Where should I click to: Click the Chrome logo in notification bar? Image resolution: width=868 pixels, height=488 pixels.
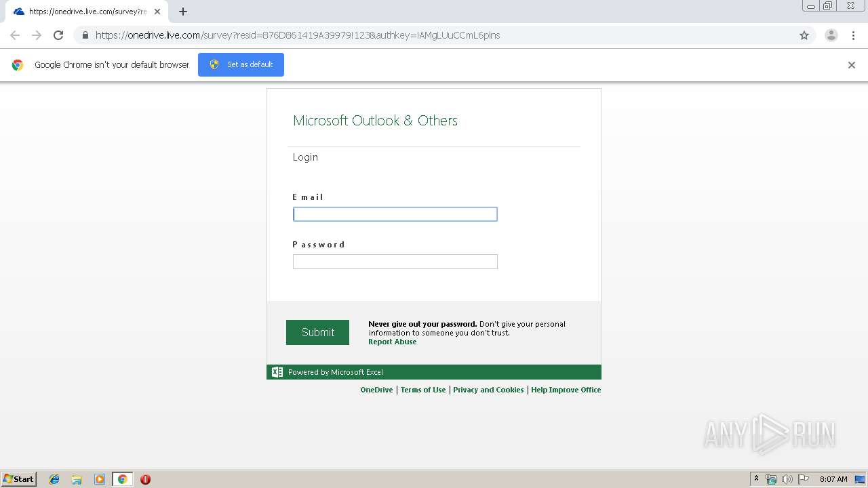pyautogui.click(x=18, y=65)
